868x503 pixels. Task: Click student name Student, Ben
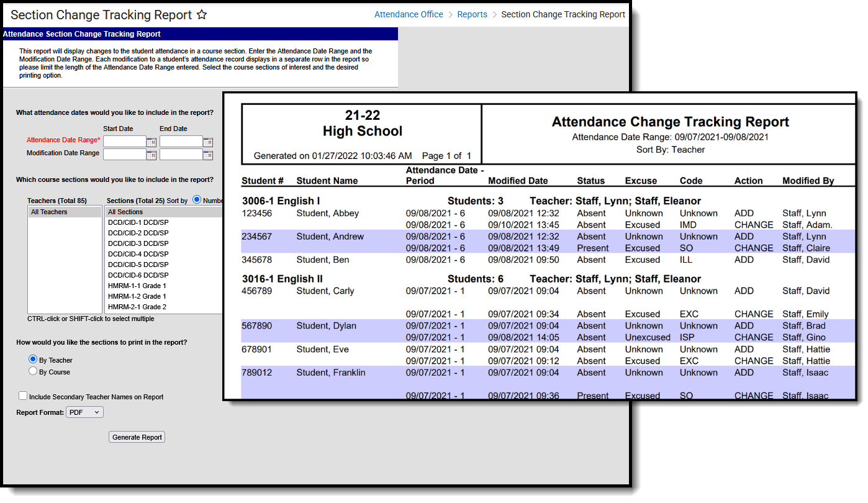point(323,260)
